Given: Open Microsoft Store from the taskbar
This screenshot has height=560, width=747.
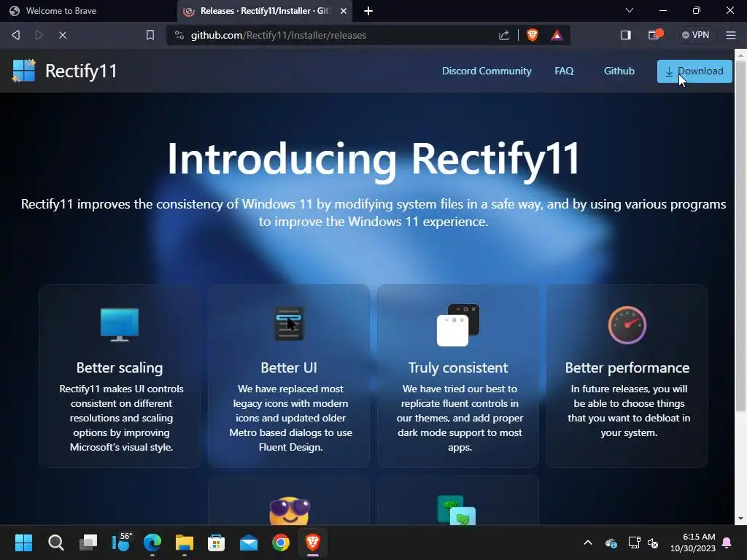Looking at the screenshot, I should pyautogui.click(x=216, y=542).
